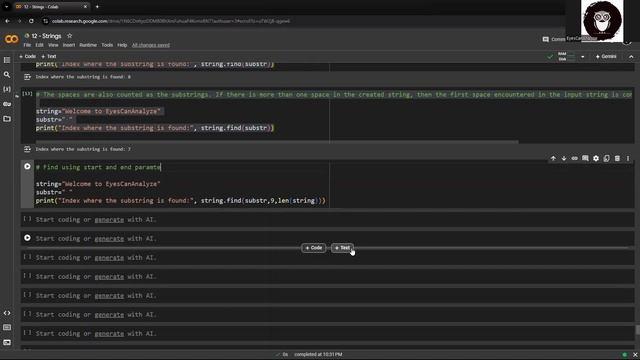Click the notebook vertical scrollbar thumb
Screen dimensions: 640x360
pos(637,330)
